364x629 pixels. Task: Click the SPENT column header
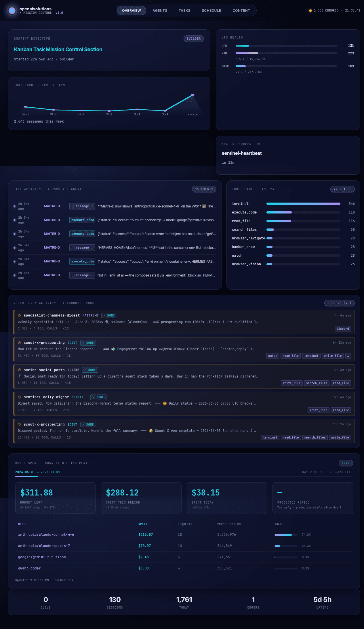(x=143, y=524)
